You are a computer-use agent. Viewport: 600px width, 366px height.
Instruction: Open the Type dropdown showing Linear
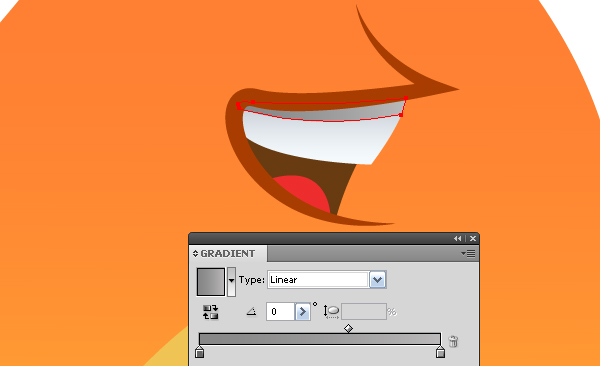(x=326, y=280)
